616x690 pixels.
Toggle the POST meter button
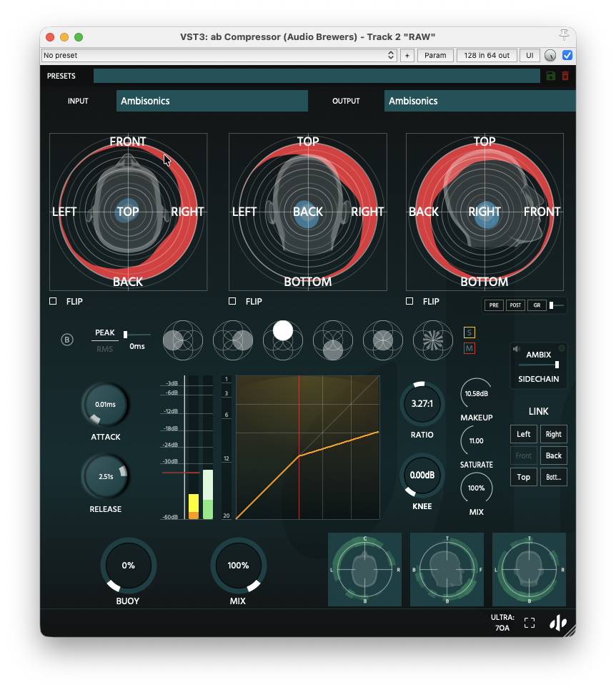[x=515, y=305]
